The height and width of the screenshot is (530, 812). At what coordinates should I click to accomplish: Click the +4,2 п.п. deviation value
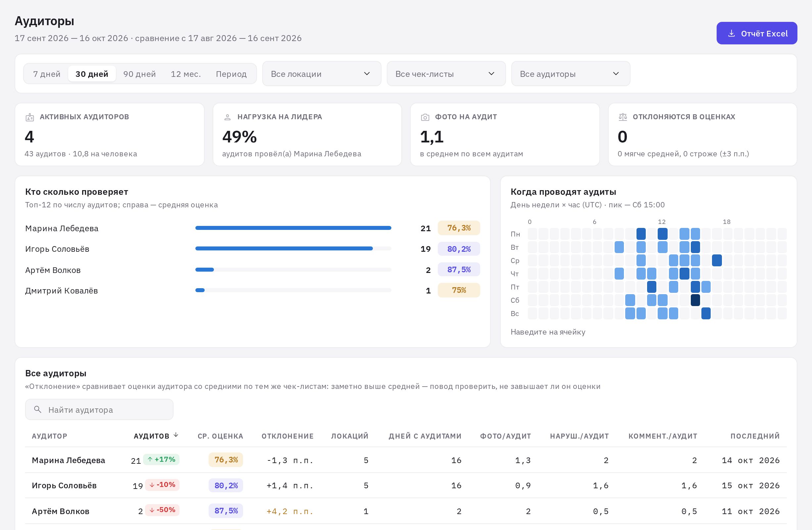pyautogui.click(x=290, y=511)
